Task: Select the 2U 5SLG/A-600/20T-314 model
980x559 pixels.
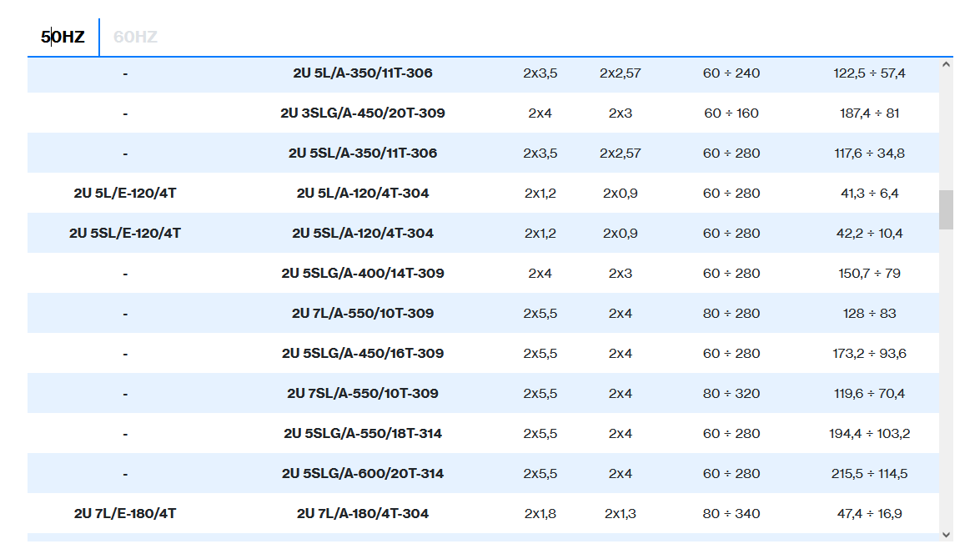Action: [x=362, y=473]
